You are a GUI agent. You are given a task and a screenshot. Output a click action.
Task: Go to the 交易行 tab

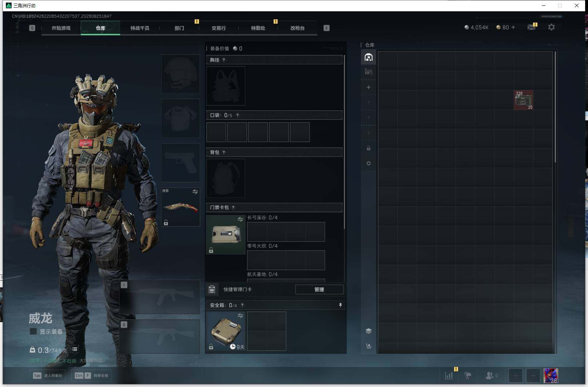point(219,28)
